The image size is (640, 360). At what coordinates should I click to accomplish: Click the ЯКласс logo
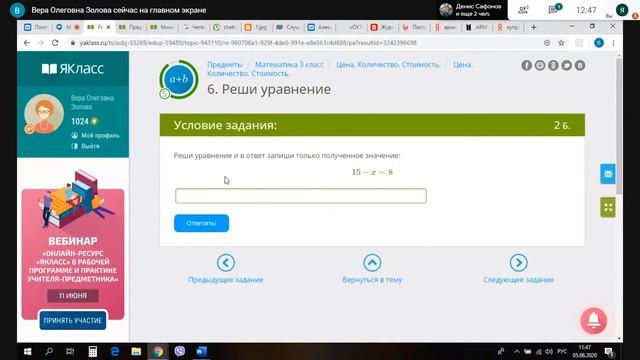click(x=73, y=69)
